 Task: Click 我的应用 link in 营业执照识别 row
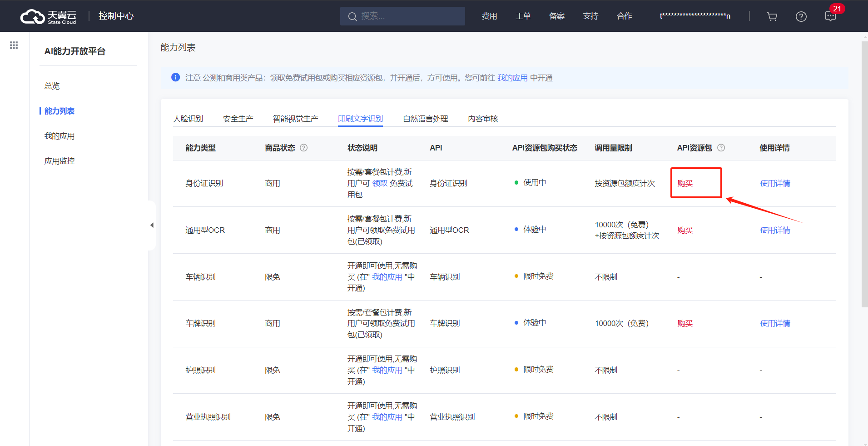click(x=387, y=417)
